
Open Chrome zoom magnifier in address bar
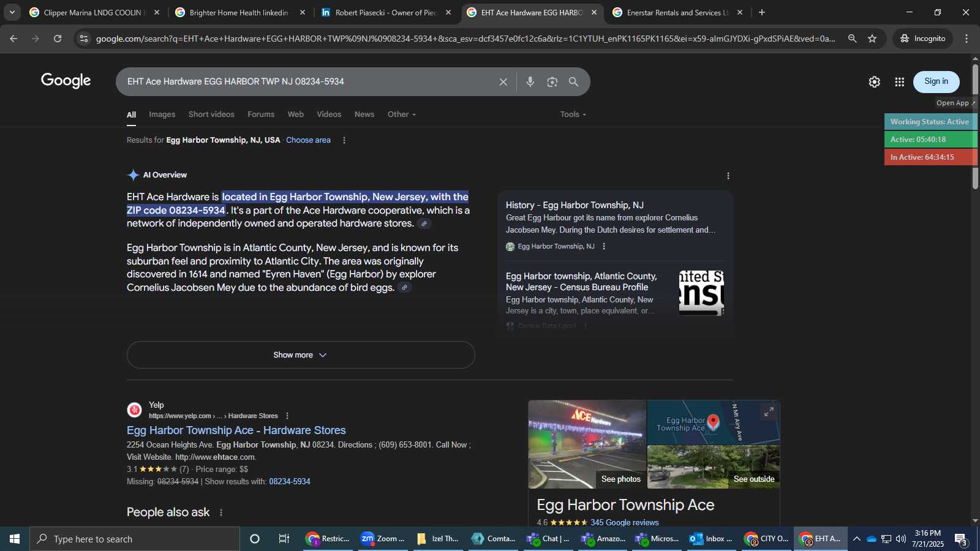pyautogui.click(x=852, y=39)
